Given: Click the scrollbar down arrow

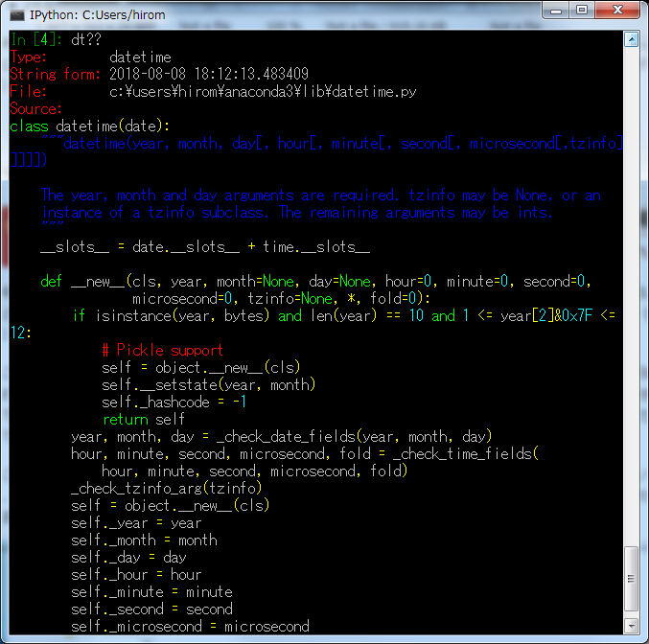Looking at the screenshot, I should [631, 626].
